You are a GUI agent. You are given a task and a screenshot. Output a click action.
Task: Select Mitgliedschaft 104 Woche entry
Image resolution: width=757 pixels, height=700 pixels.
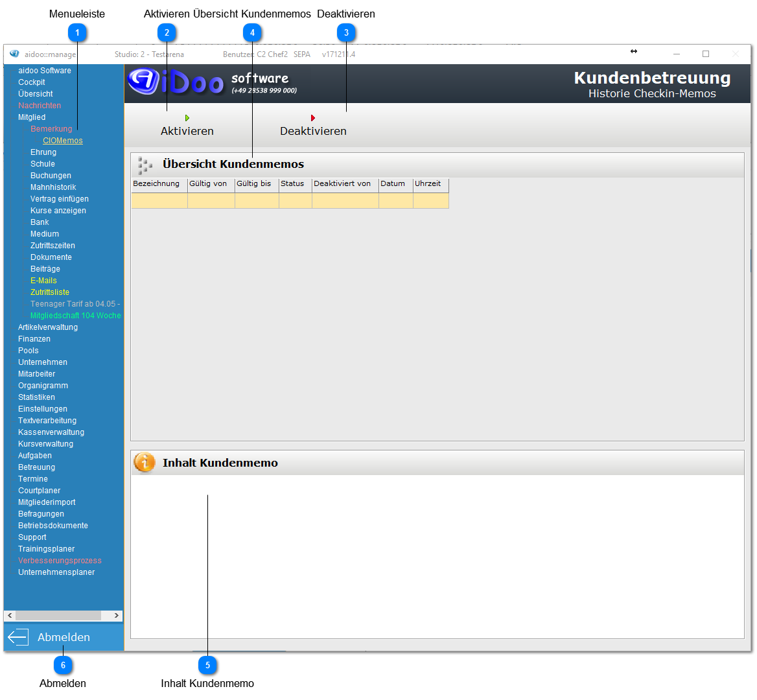pos(75,316)
